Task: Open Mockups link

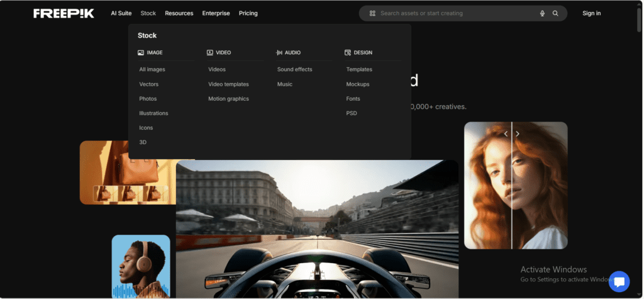Action: click(358, 84)
